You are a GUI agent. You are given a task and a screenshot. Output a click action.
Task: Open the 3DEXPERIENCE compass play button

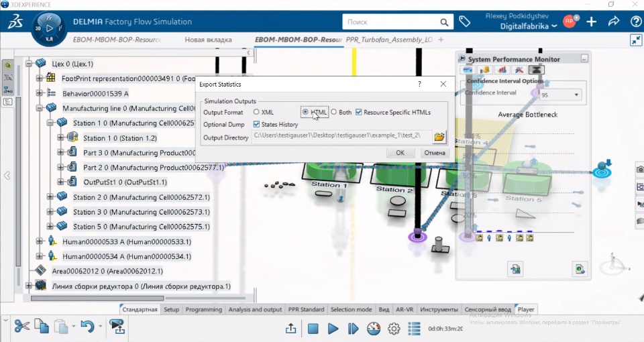pyautogui.click(x=49, y=28)
